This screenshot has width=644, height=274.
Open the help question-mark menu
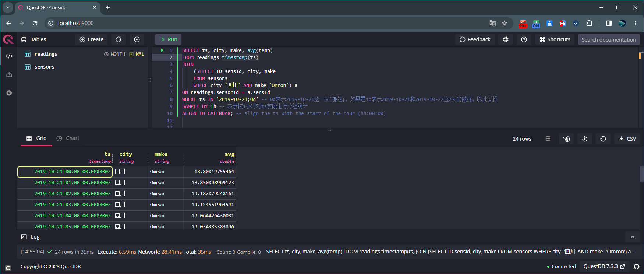pos(524,39)
